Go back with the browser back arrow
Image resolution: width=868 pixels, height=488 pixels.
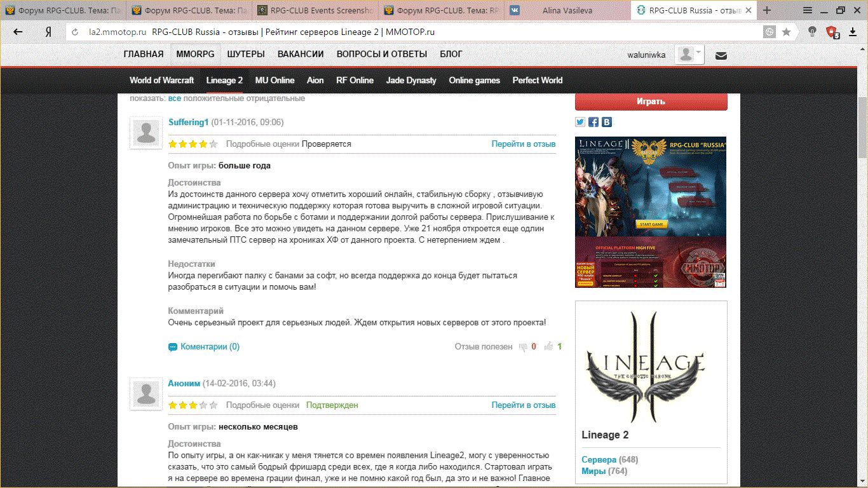click(18, 32)
